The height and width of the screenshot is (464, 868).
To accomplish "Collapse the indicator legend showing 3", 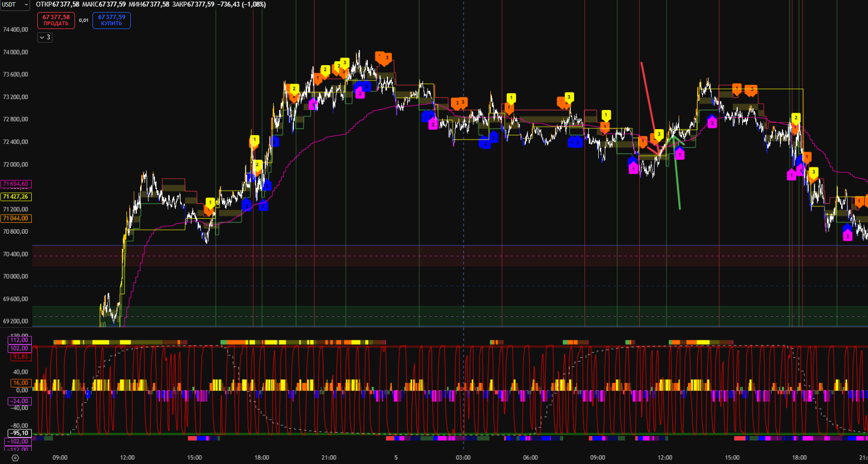I will click(x=45, y=37).
